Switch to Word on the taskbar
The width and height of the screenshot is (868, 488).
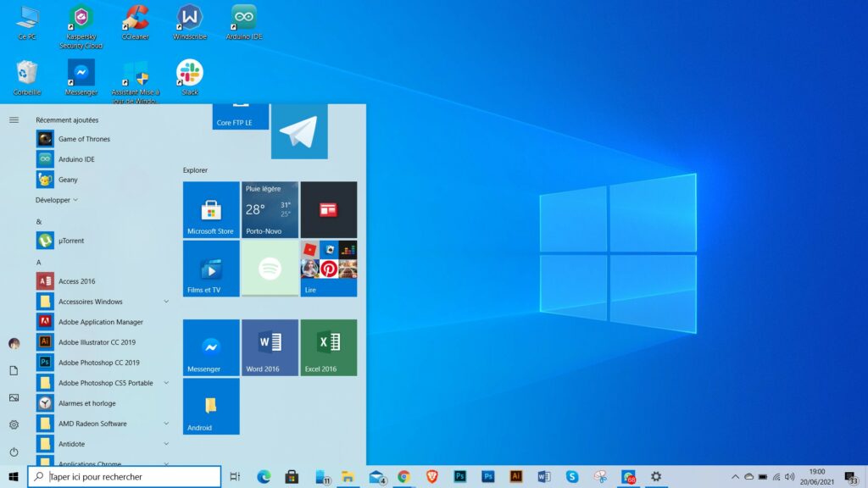pyautogui.click(x=544, y=476)
